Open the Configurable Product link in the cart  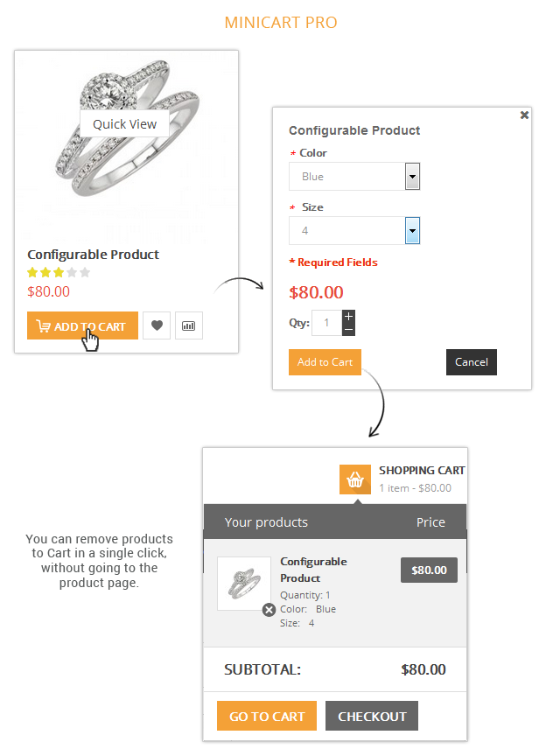click(313, 570)
